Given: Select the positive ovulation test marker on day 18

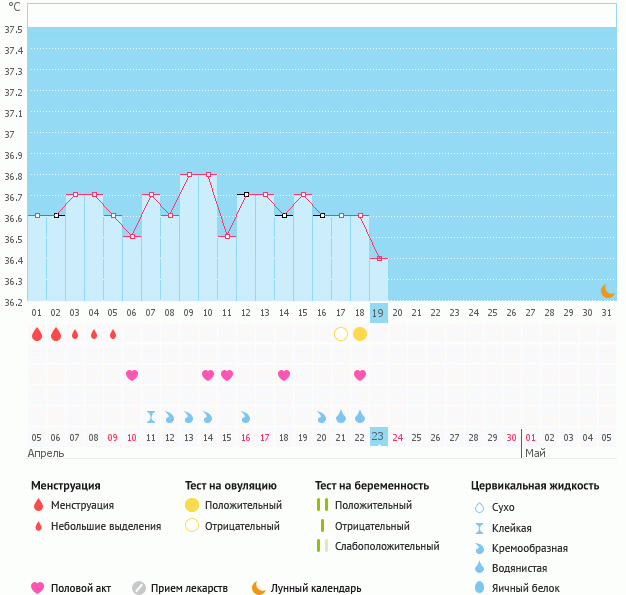Looking at the screenshot, I should tap(360, 334).
